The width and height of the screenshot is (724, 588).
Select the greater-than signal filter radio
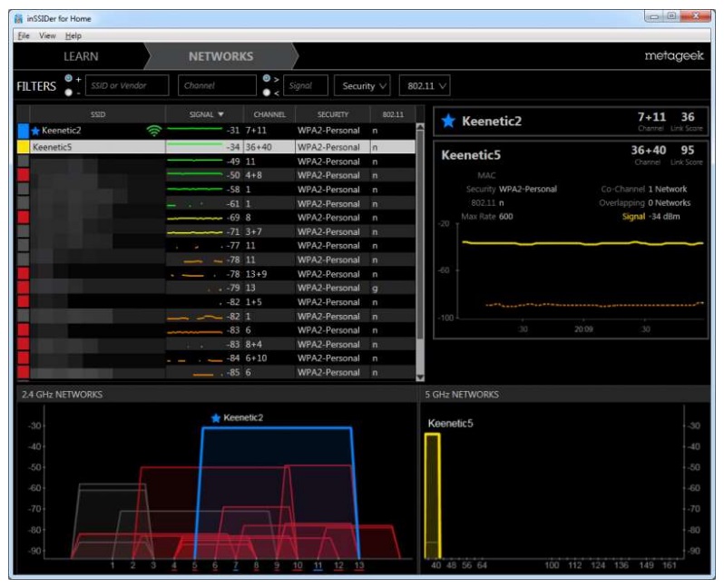[267, 79]
